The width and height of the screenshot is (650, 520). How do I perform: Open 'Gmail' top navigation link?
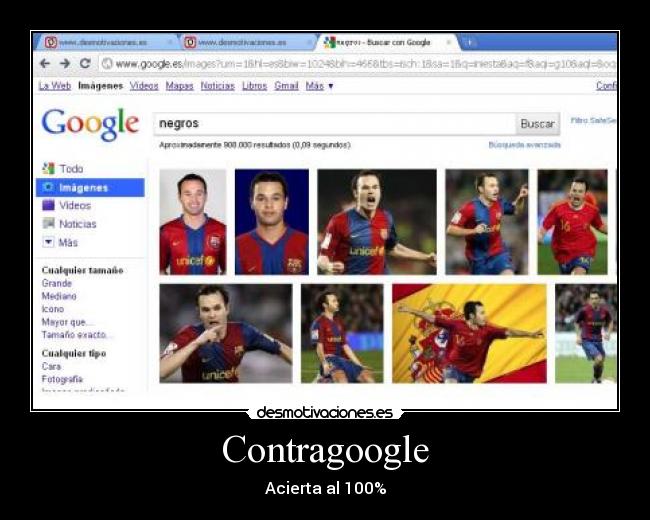286,86
